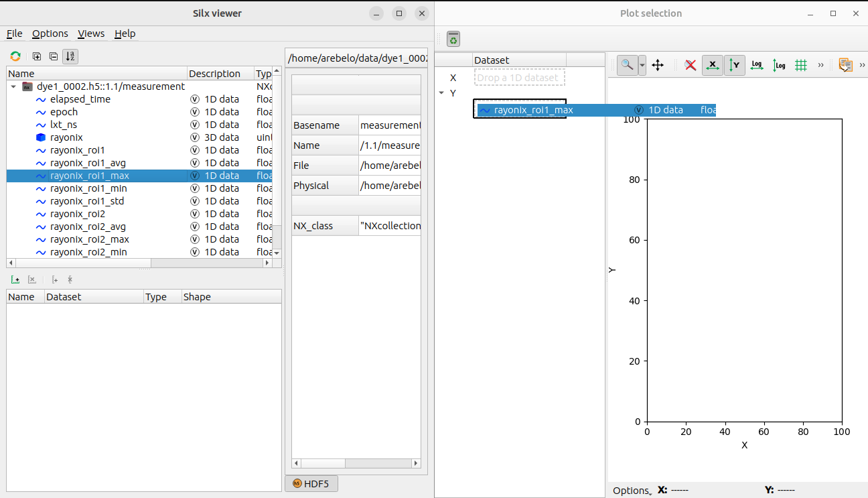The height and width of the screenshot is (498, 868).
Task: Switch X axis to logarithmic scale
Action: (757, 66)
